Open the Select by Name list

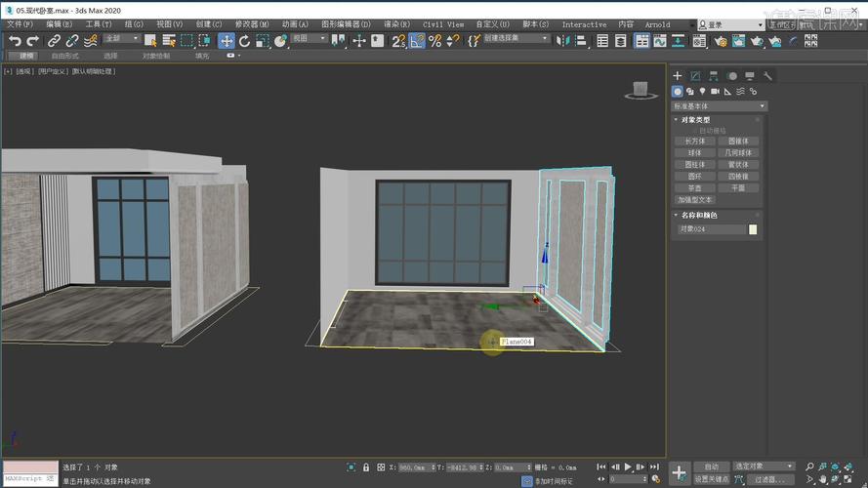[x=168, y=40]
